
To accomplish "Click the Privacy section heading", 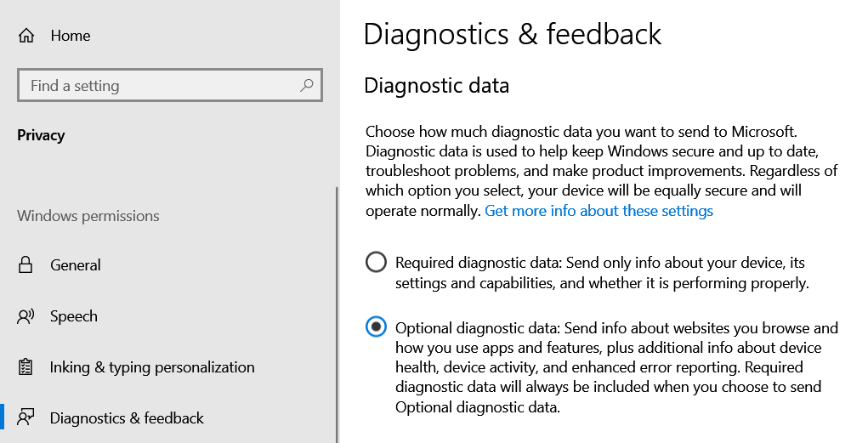I will point(41,135).
